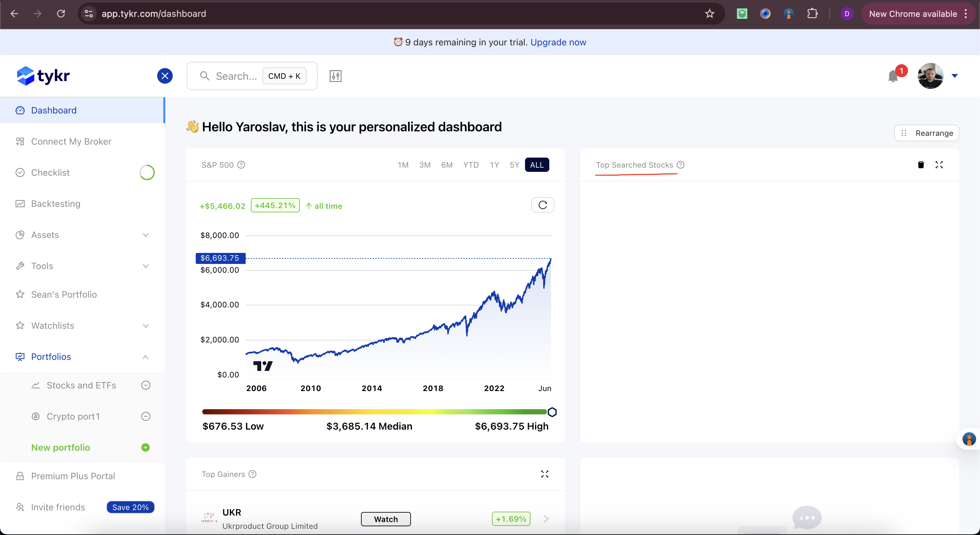This screenshot has width=980, height=535.
Task: Click the Low-to-High gradient range bar
Action: [x=374, y=412]
